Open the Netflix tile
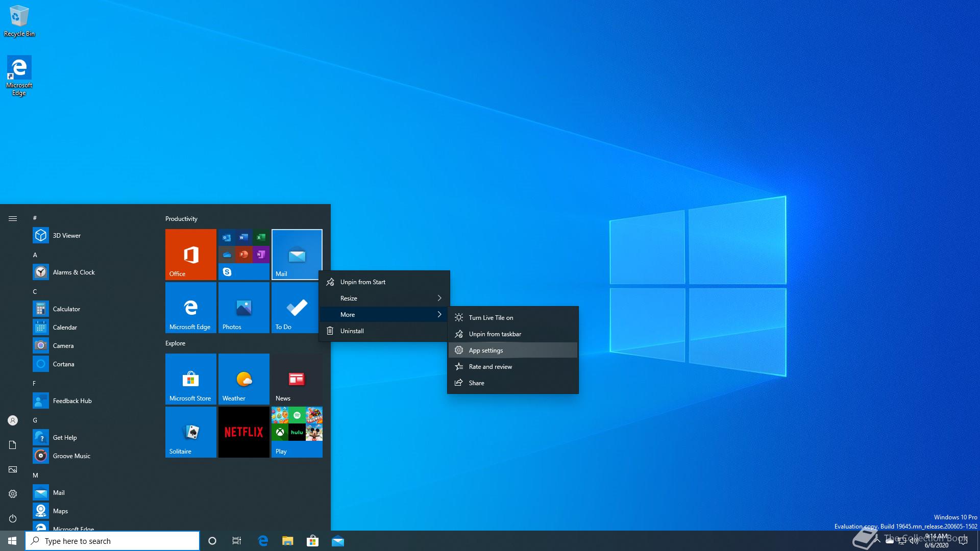This screenshot has height=551, width=980. [x=243, y=432]
